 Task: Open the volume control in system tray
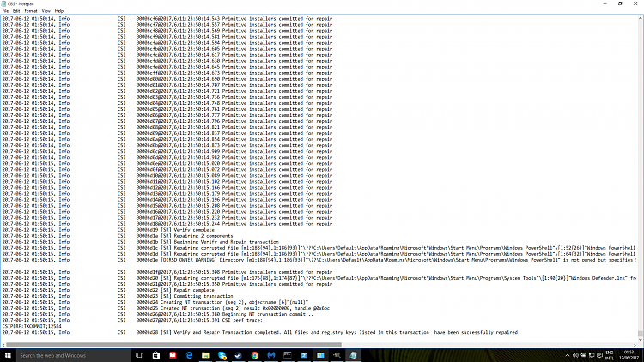(x=575, y=355)
